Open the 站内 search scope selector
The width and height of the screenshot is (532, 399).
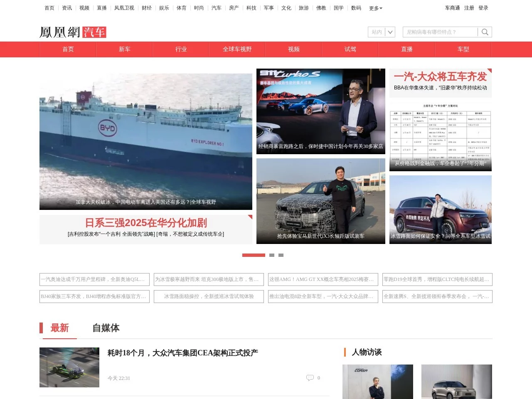click(377, 32)
